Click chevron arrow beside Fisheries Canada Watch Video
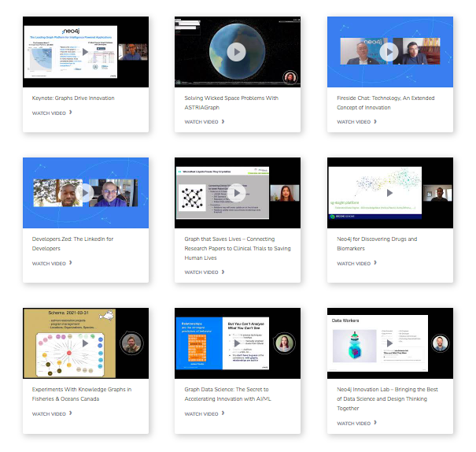Screen dimensions: 476x452 click(71, 413)
